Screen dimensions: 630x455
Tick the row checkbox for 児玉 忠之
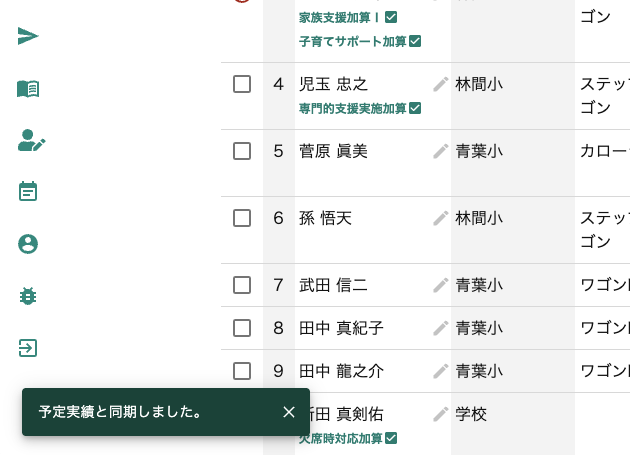[x=242, y=84]
